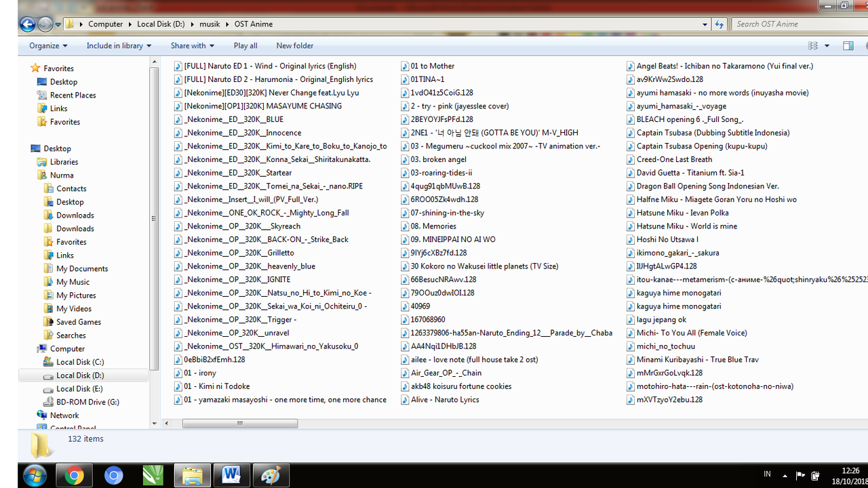Select file 'David Guetta - Titanium ft. Sia-1'
Screen dimensions: 868x488
click(x=690, y=173)
